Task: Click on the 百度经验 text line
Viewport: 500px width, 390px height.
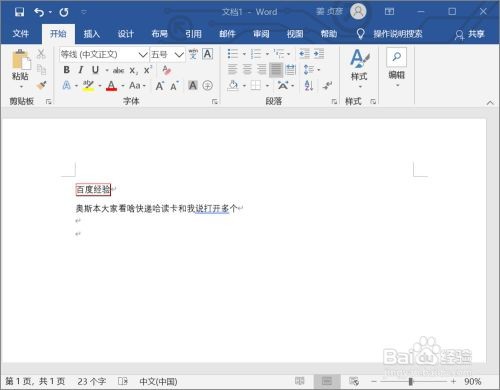Action: [x=93, y=190]
